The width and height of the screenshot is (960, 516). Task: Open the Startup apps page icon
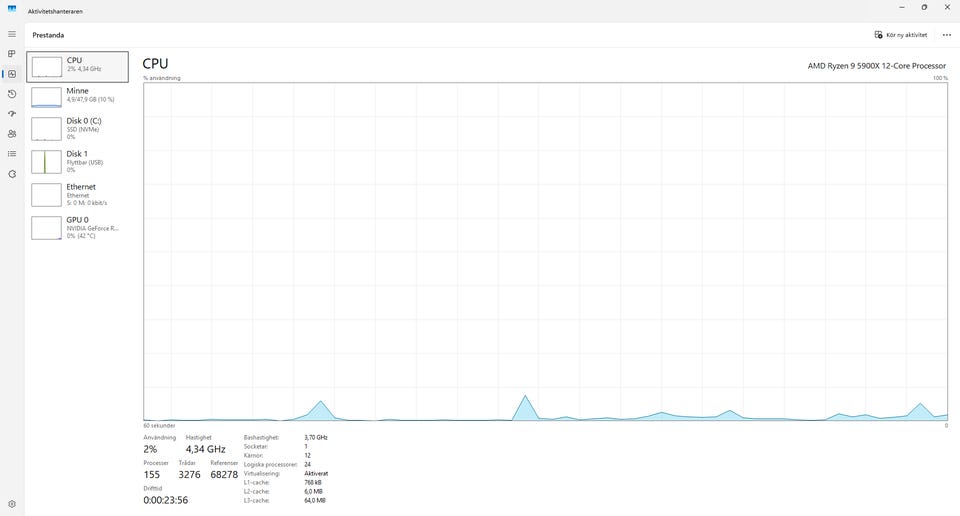(12, 114)
